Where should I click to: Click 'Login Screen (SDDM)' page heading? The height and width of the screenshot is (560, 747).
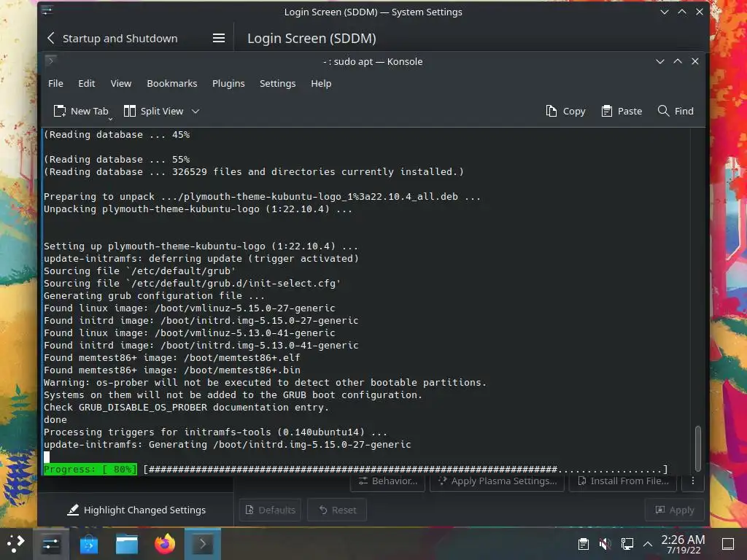click(x=311, y=39)
